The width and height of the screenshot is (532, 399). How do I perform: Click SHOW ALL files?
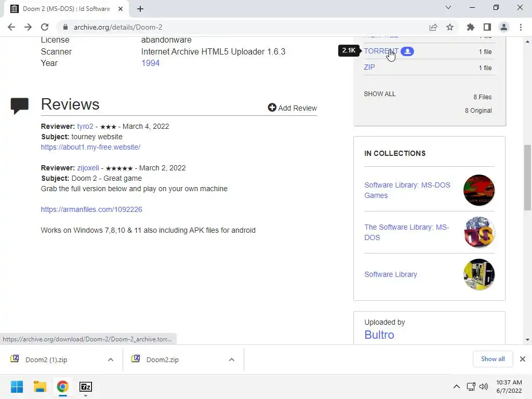pos(380,94)
